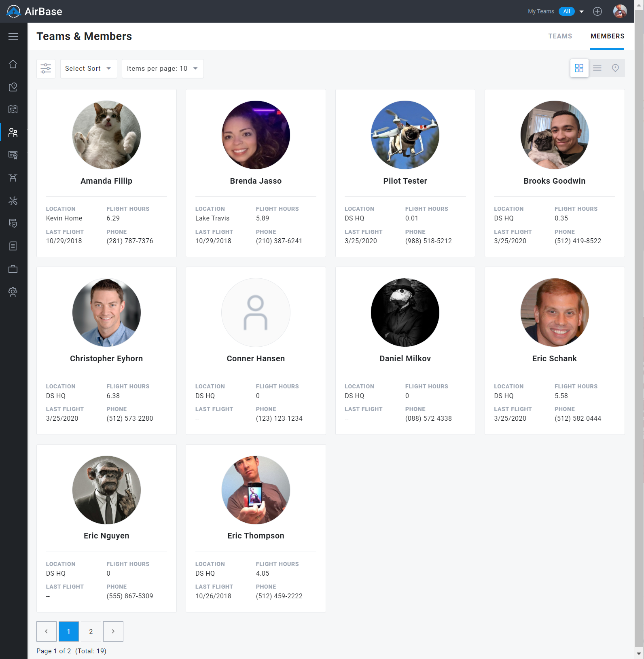Click the All teams badge

tap(566, 11)
